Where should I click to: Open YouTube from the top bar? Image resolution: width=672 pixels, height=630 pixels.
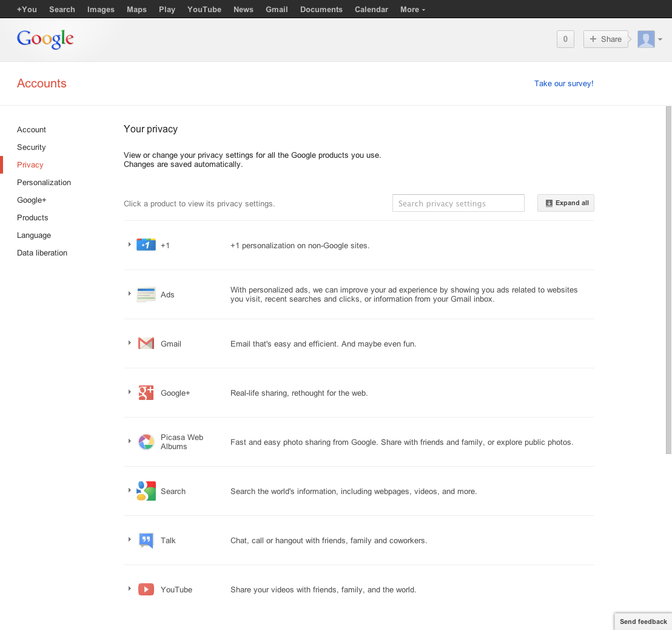pos(204,10)
